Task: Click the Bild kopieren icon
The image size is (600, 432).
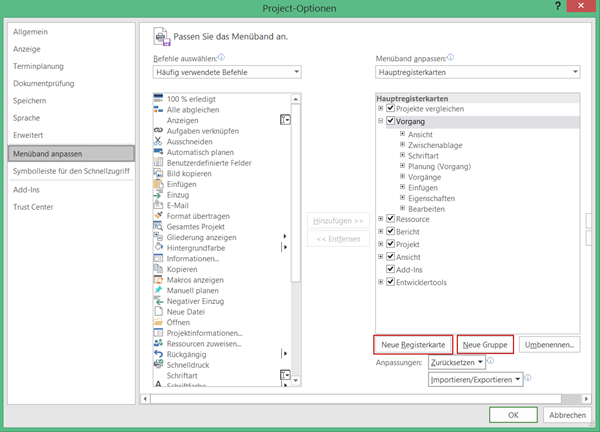Action: 158,173
